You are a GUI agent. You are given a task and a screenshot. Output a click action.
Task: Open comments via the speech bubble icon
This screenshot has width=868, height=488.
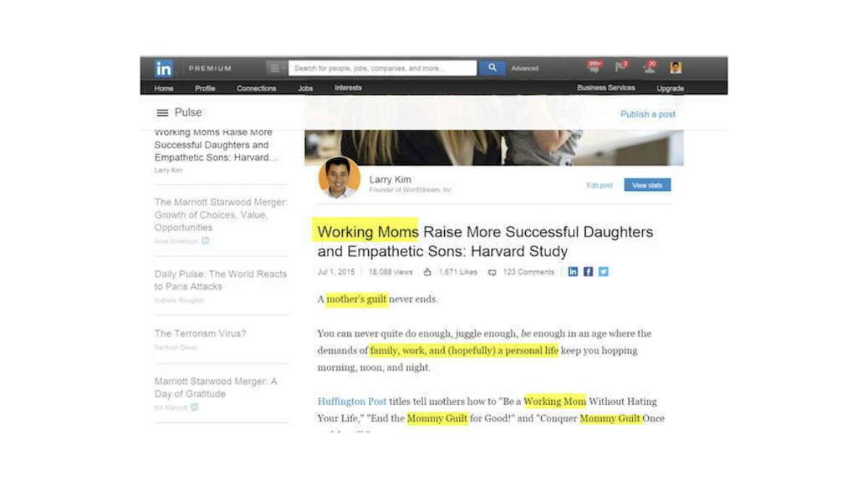coord(493,273)
